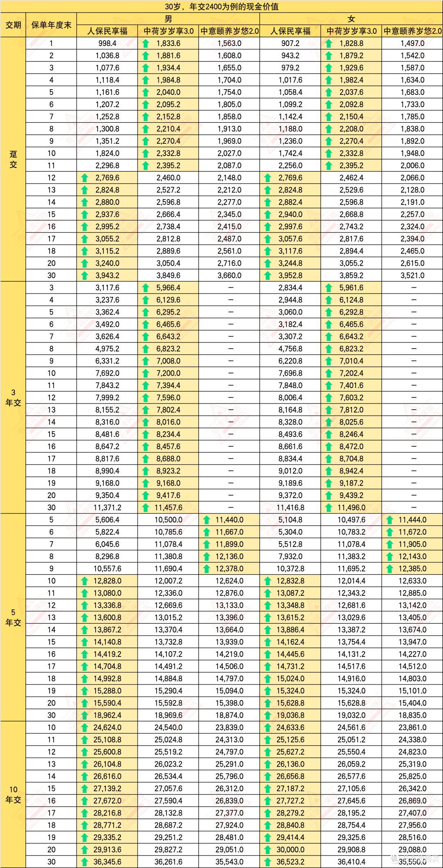Click the cell value 11,371.2
The height and width of the screenshot is (868, 443).
[x=107, y=508]
